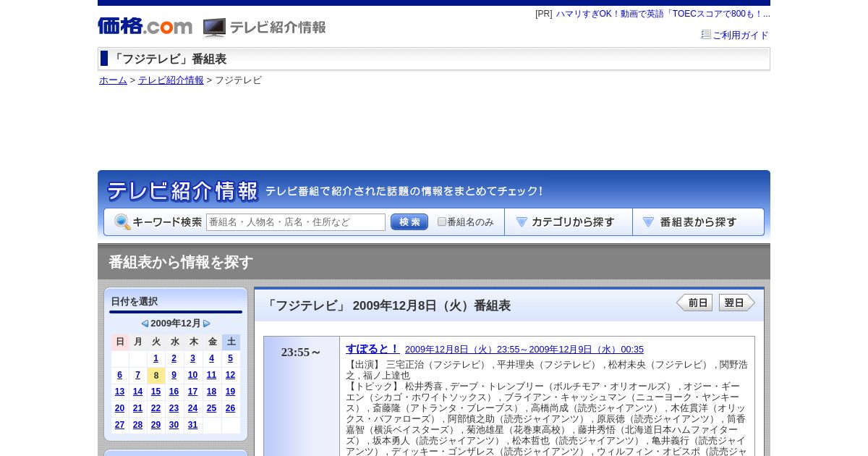Open the PR ad link about TOEIC
868x456 pixels.
(x=663, y=14)
